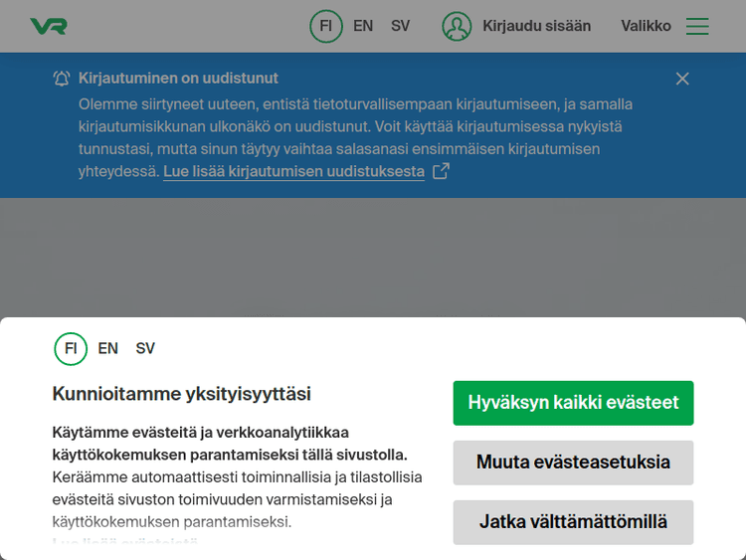Choose EN in the cookie dialog

coord(108,349)
